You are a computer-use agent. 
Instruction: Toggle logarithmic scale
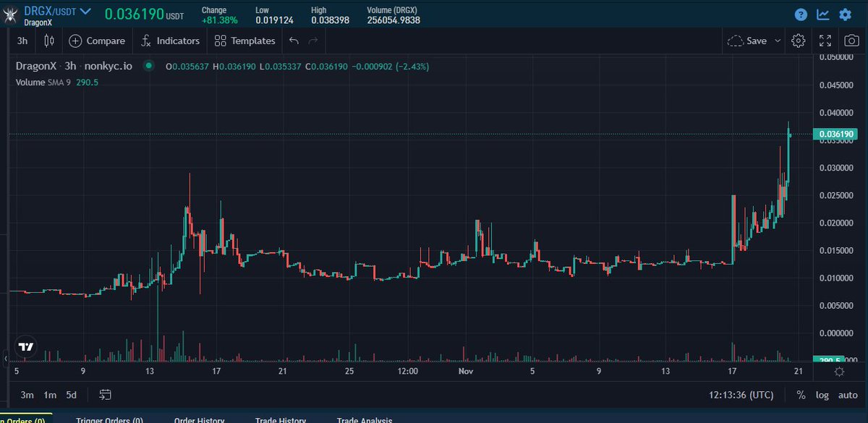click(x=822, y=395)
